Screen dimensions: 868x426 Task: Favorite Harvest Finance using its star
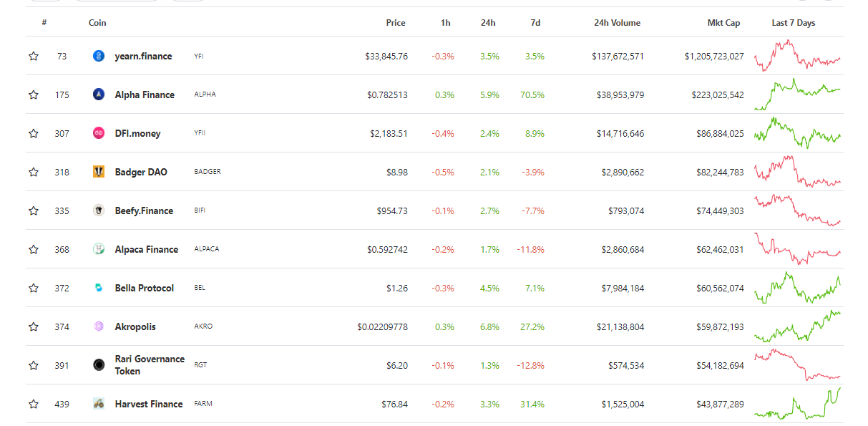click(34, 404)
